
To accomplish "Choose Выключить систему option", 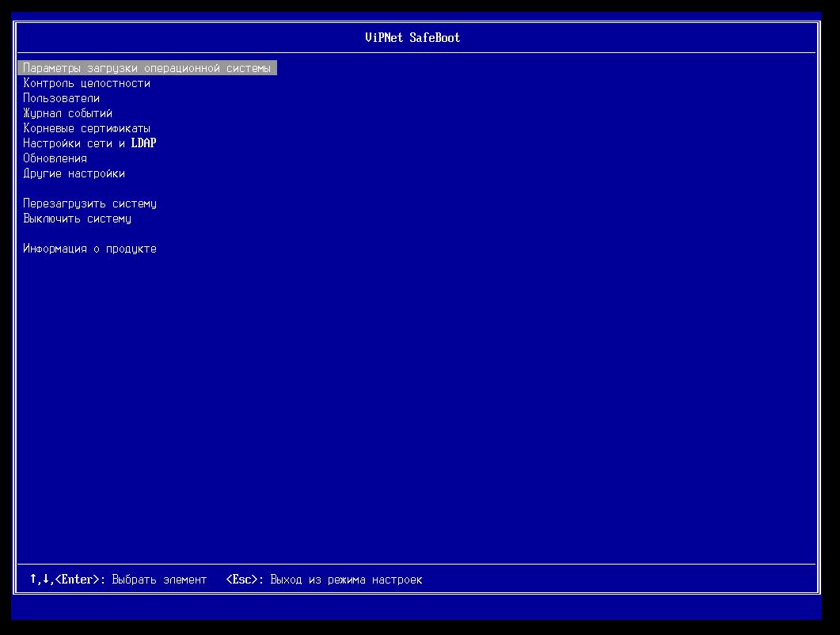I will click(77, 219).
